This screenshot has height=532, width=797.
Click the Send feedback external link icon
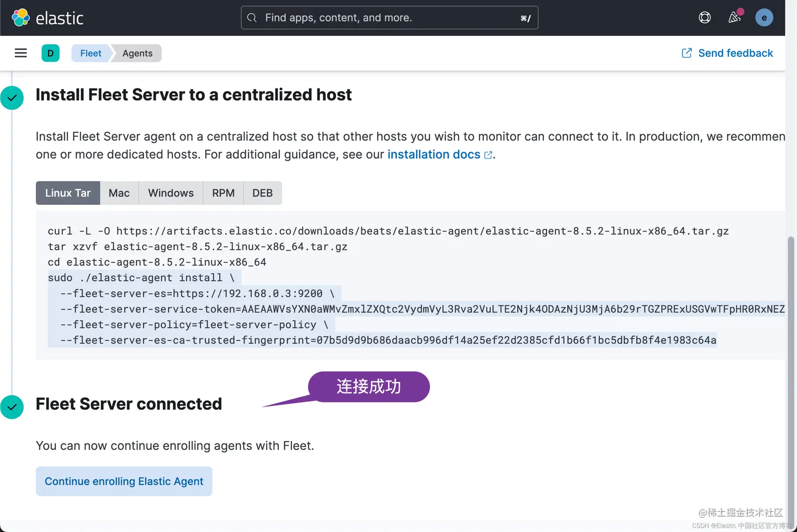686,53
